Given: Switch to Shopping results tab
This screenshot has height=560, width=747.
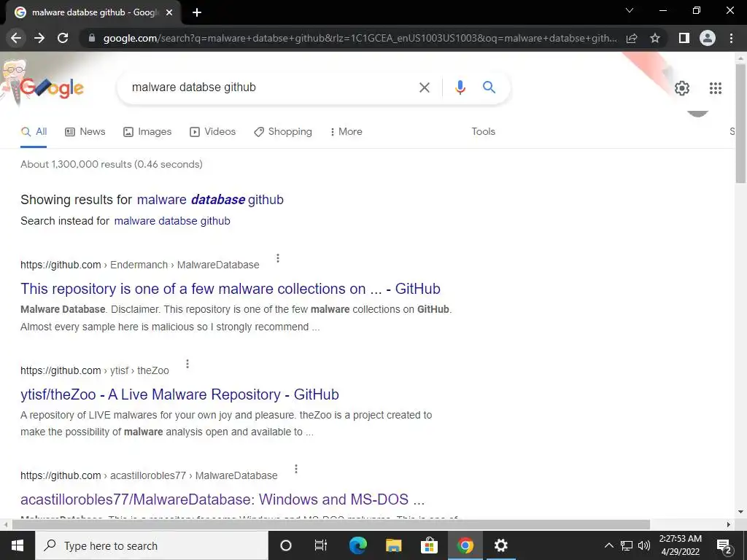Looking at the screenshot, I should coord(282,131).
